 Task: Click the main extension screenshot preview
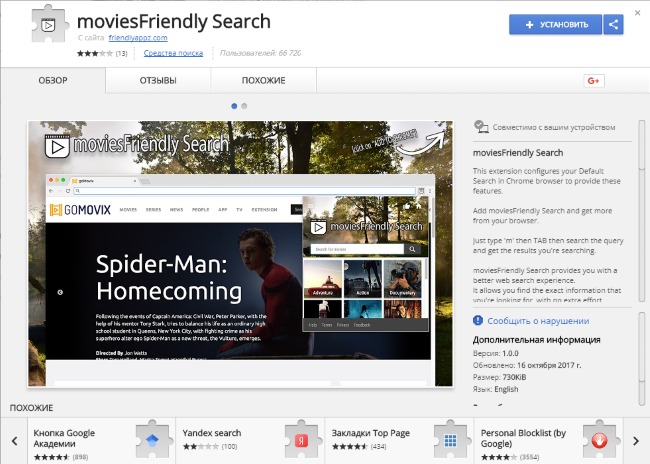pyautogui.click(x=240, y=254)
